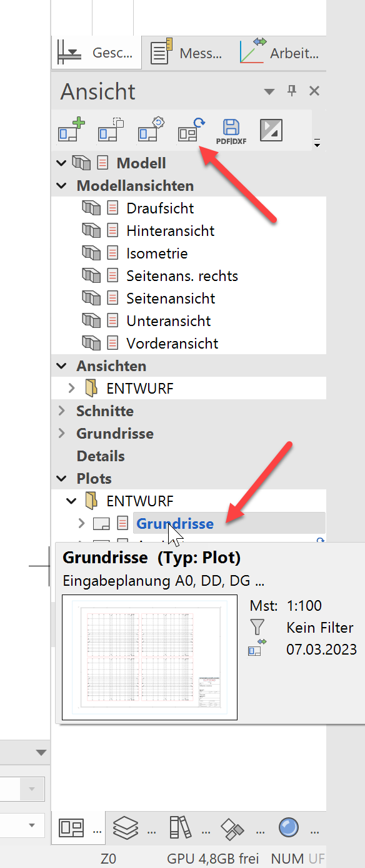This screenshot has height=868, width=365.
Task: Click the Grundrisse plot preview thumbnail
Action: tap(150, 657)
